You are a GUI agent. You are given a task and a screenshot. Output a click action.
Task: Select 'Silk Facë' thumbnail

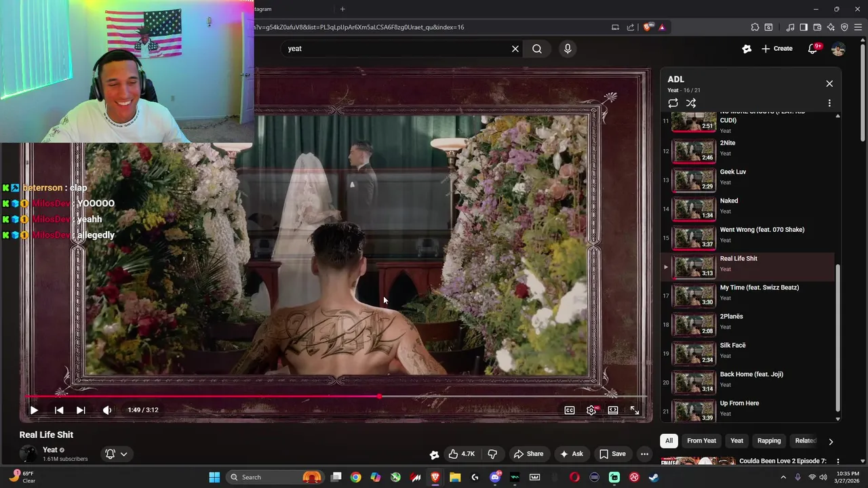[x=694, y=353]
